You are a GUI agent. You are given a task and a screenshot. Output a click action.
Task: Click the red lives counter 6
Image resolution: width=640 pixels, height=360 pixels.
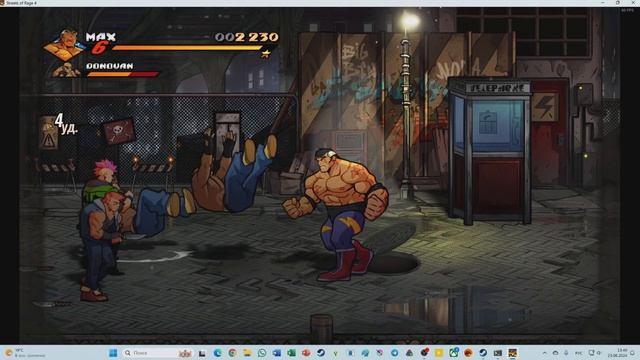(x=99, y=48)
